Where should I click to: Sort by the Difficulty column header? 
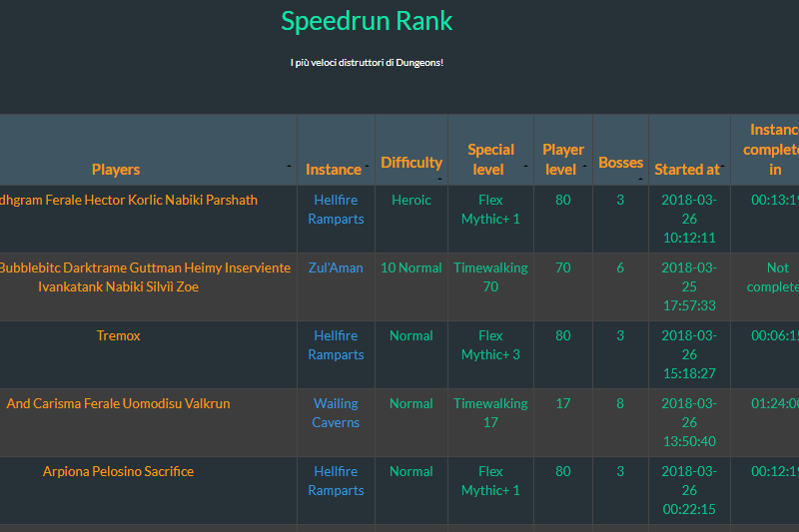[410, 163]
